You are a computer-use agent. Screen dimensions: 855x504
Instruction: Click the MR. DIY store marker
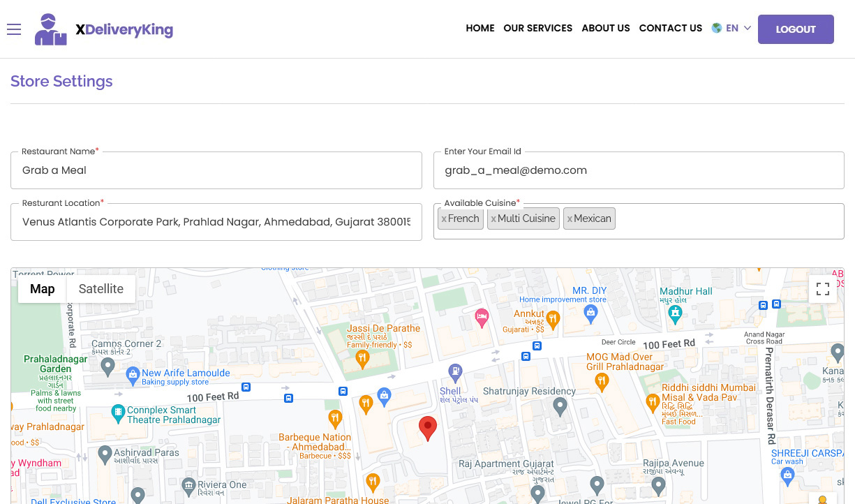coord(591,314)
